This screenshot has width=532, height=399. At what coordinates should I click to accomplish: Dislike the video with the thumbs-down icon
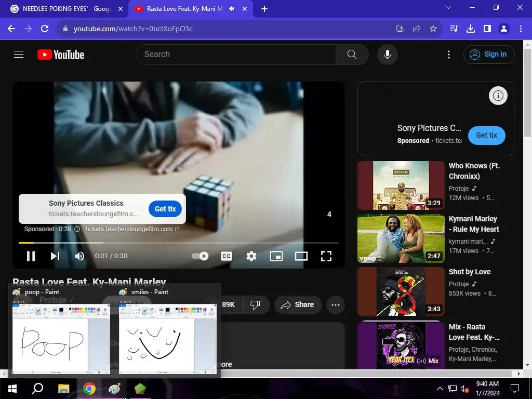click(255, 304)
